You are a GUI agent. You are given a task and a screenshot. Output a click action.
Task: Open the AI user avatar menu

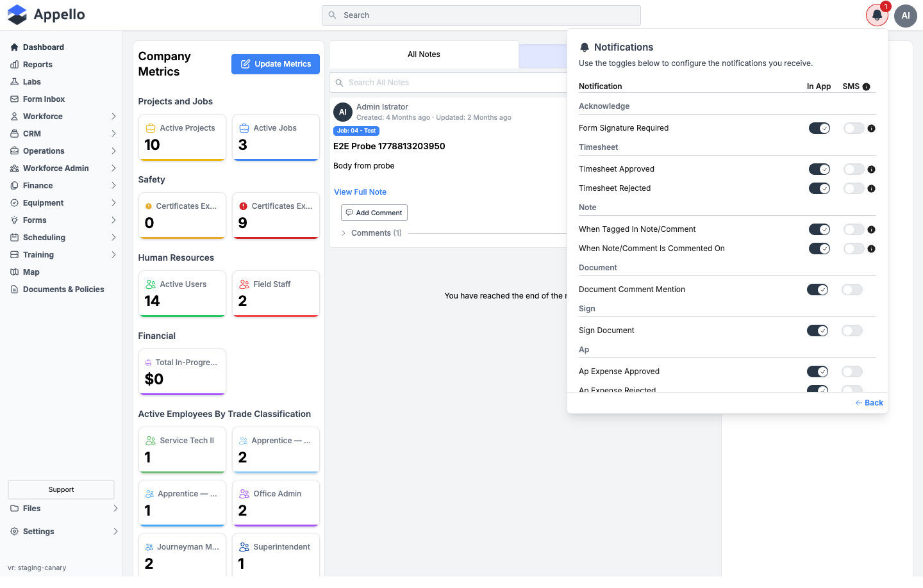coord(906,15)
